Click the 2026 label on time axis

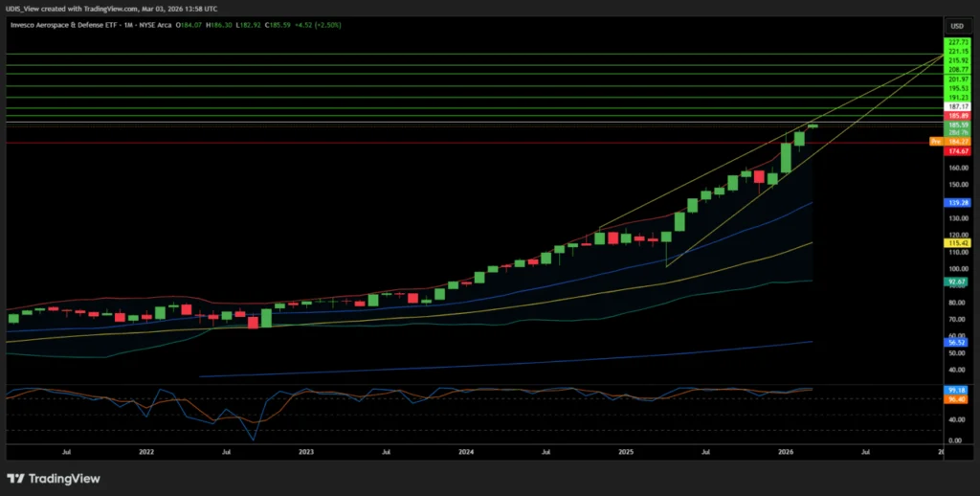786,451
